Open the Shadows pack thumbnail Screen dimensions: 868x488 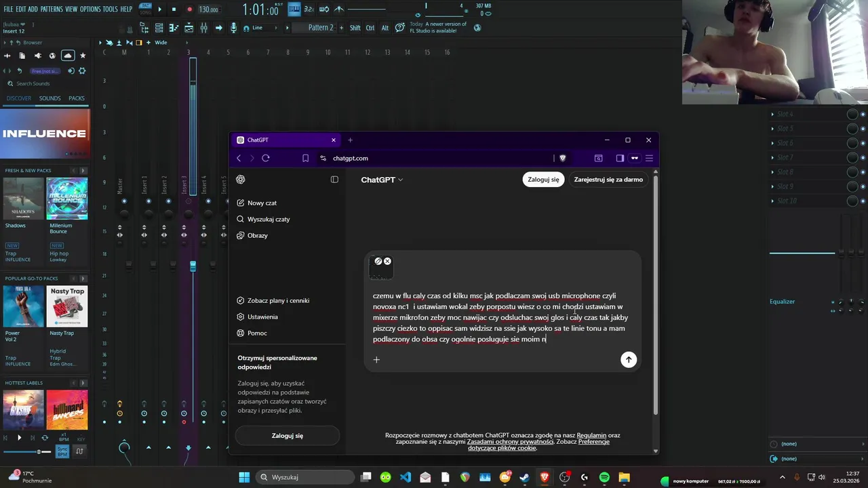(24, 199)
